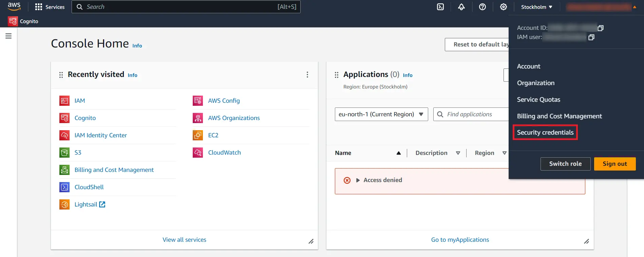Copy the IAM user name
644x257 pixels.
(x=591, y=37)
